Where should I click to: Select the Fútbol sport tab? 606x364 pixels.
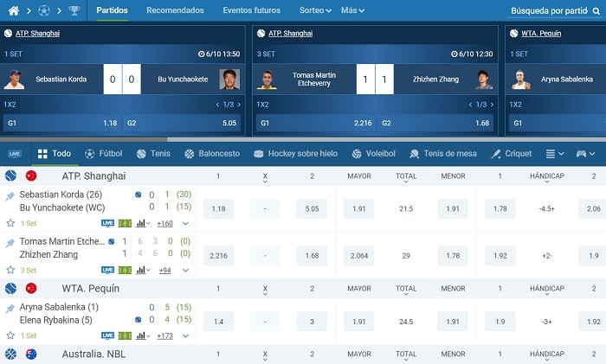104,154
